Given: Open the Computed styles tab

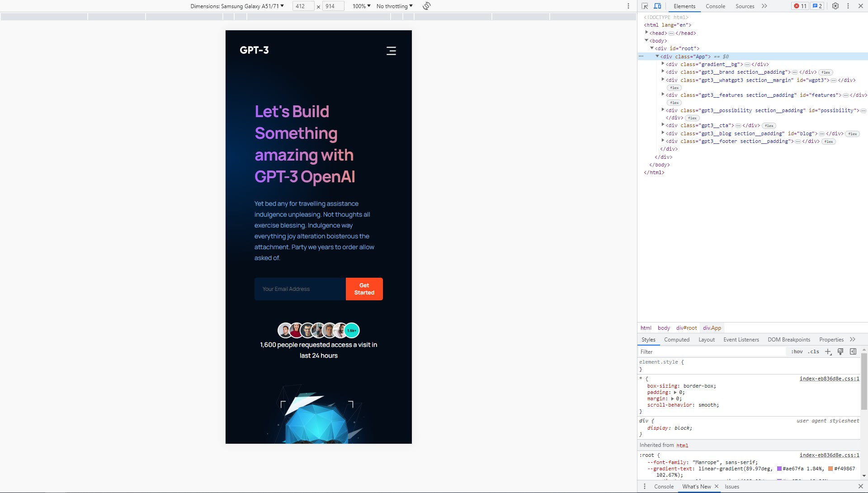Looking at the screenshot, I should 677,339.
